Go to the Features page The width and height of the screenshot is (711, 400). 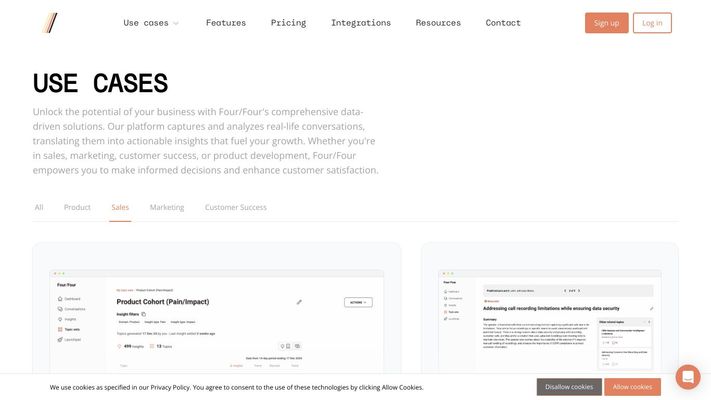pyautogui.click(x=226, y=23)
